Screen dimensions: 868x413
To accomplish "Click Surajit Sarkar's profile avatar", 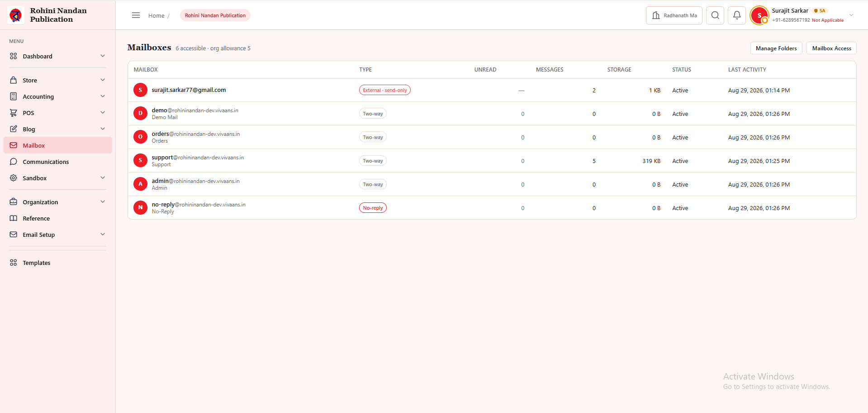I will coord(759,15).
